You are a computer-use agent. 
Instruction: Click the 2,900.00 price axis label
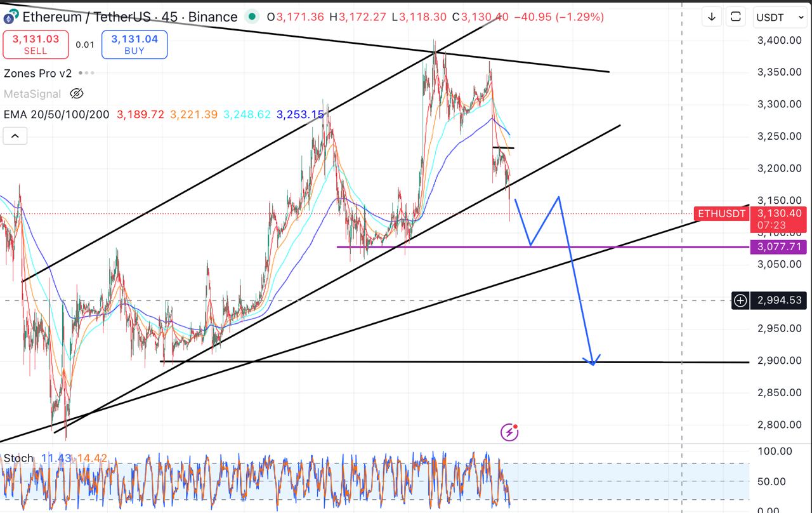[780, 361]
